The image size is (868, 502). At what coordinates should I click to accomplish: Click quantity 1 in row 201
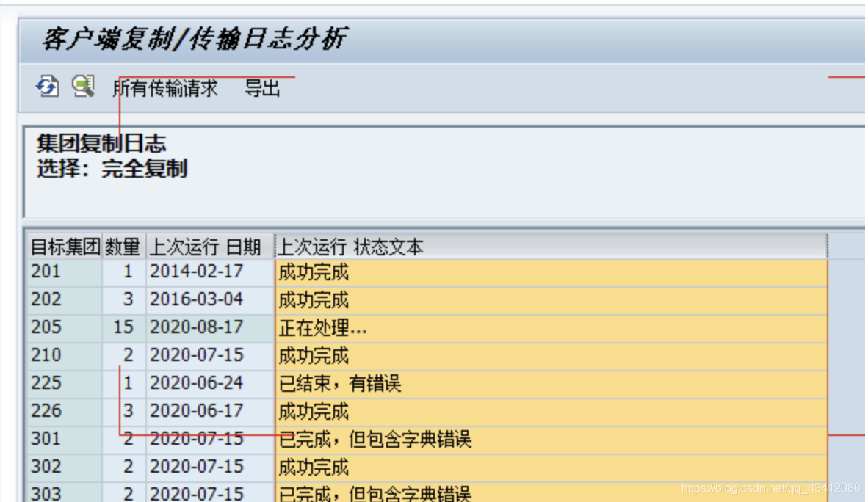pyautogui.click(x=123, y=272)
